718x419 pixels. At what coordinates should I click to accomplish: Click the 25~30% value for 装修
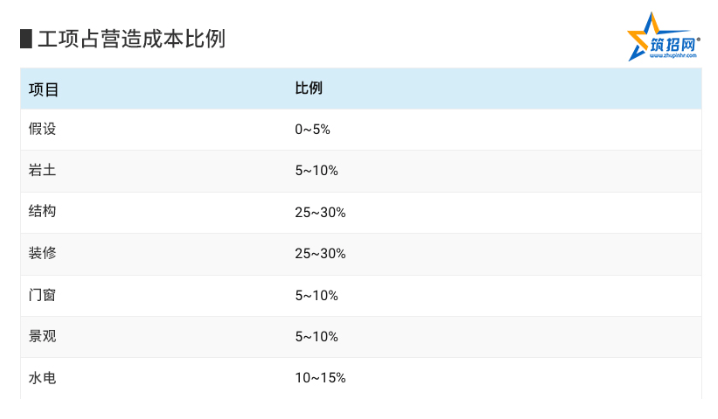320,254
